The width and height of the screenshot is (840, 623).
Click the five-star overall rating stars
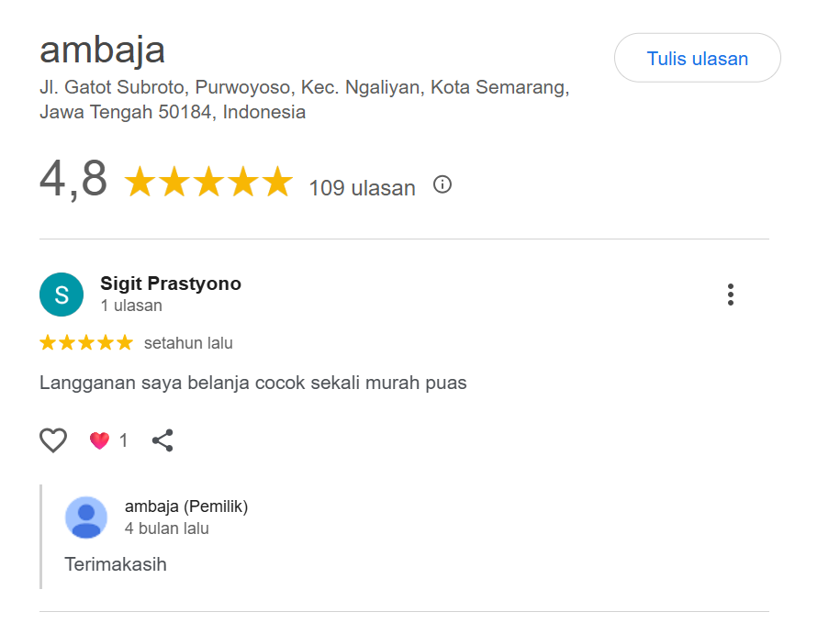(208, 183)
